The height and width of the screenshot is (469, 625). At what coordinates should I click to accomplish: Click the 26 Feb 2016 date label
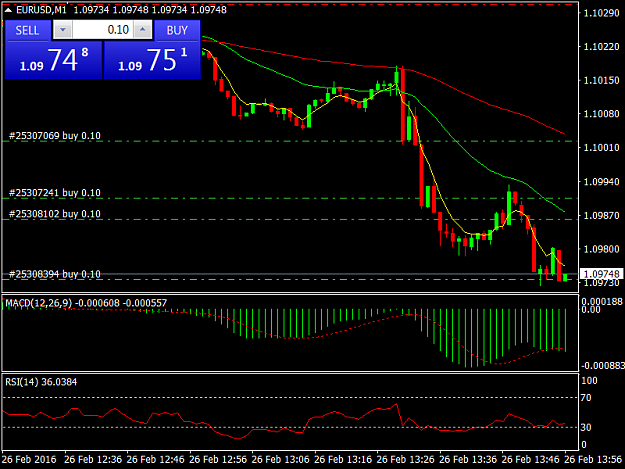[29, 459]
